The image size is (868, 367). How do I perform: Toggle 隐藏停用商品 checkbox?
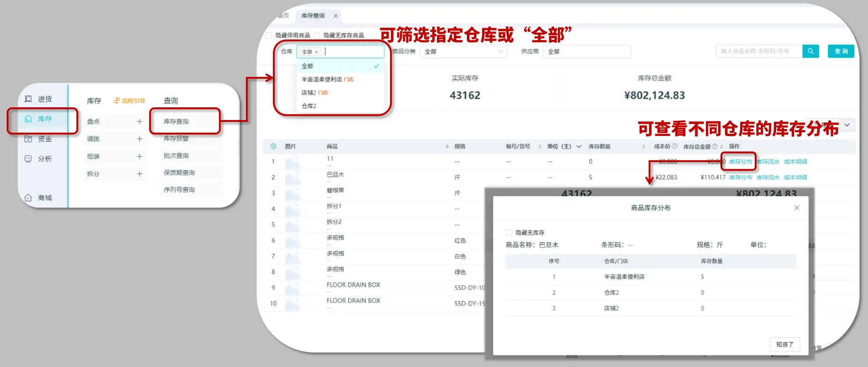[x=269, y=35]
